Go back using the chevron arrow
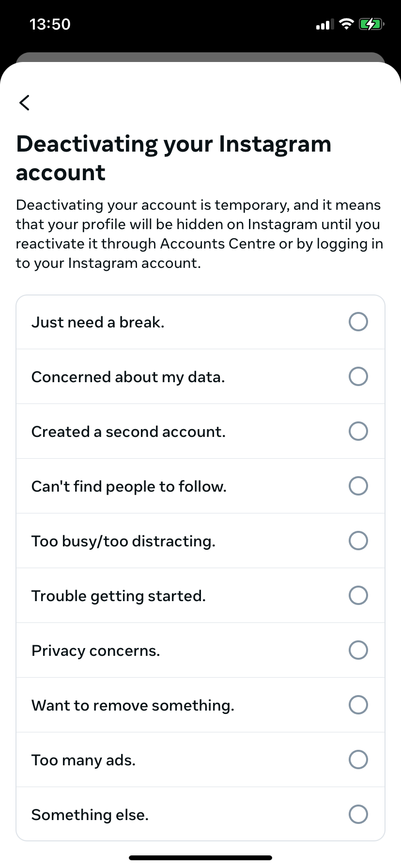 pos(24,103)
